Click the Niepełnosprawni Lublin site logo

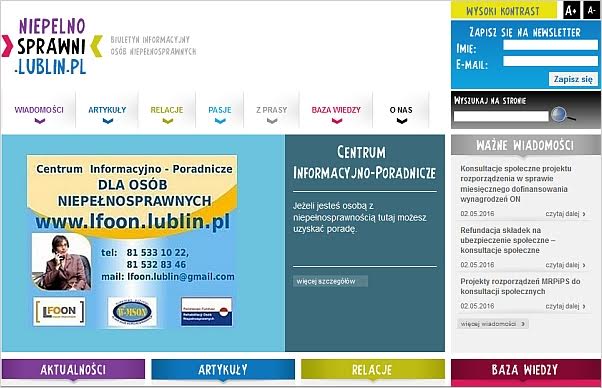coord(52,46)
